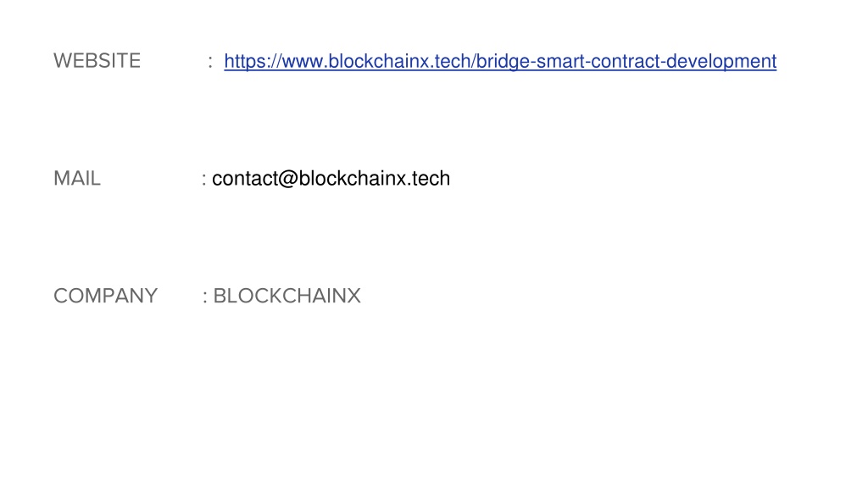The height and width of the screenshot is (488, 868).
Task: Click the word development ending the URL
Action: (x=721, y=61)
